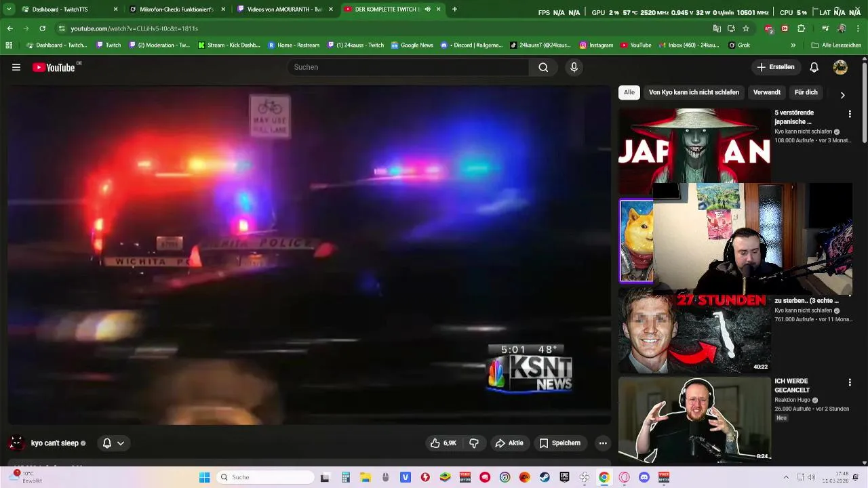Mute audio on the playing YouTube tab
868x488 pixels.
click(x=427, y=9)
